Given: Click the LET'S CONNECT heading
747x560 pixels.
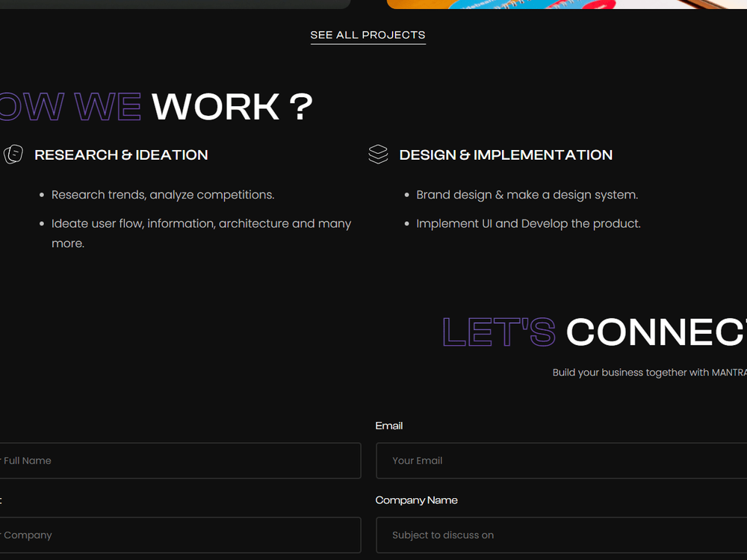Looking at the screenshot, I should pyautogui.click(x=595, y=332).
